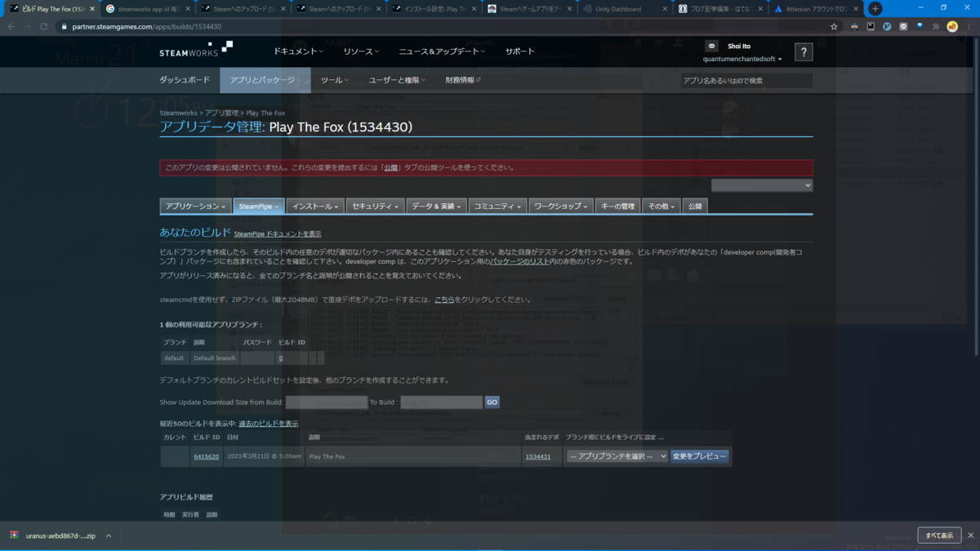Click the page's vertical scrollbar
The height and width of the screenshot is (551, 980).
click(976, 196)
